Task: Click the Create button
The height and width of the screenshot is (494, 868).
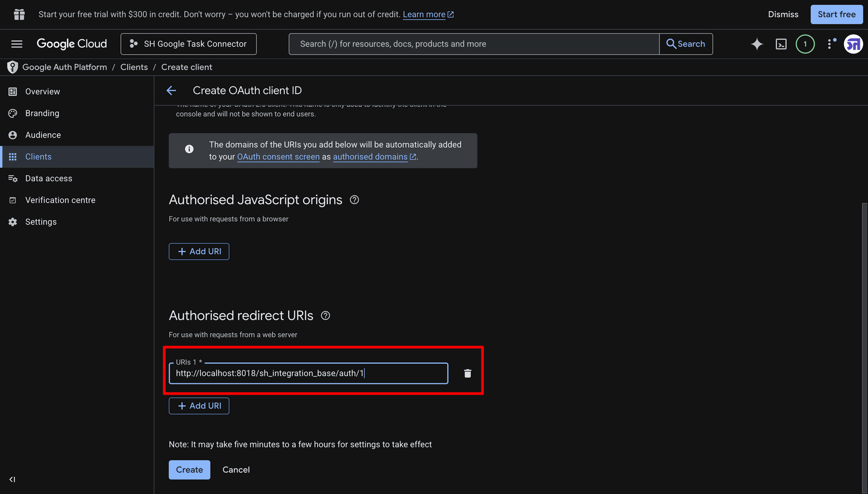Action: [189, 470]
